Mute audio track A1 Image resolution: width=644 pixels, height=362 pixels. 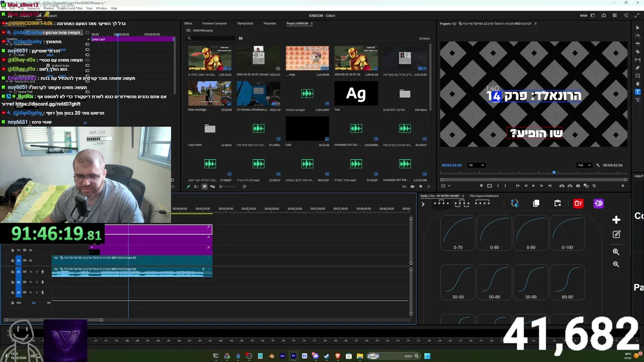pyautogui.click(x=31, y=272)
